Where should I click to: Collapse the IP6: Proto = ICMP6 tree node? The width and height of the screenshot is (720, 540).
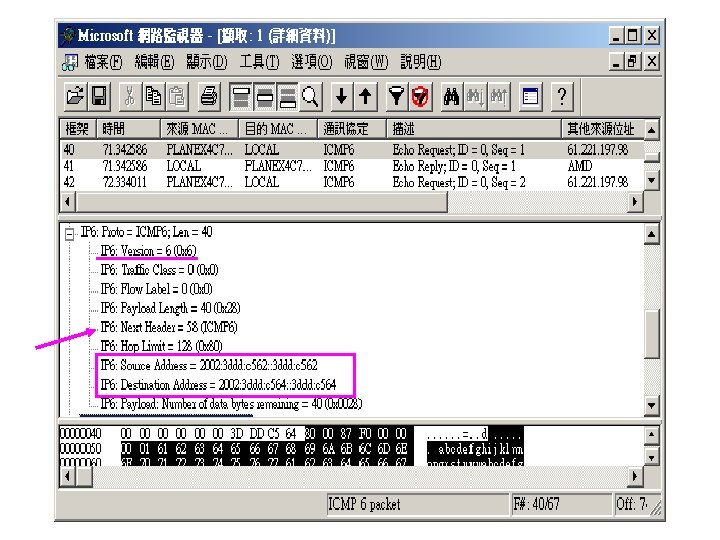69,234
